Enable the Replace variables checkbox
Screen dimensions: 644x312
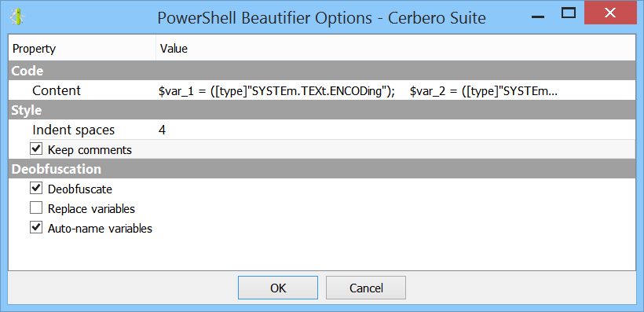(x=36, y=208)
